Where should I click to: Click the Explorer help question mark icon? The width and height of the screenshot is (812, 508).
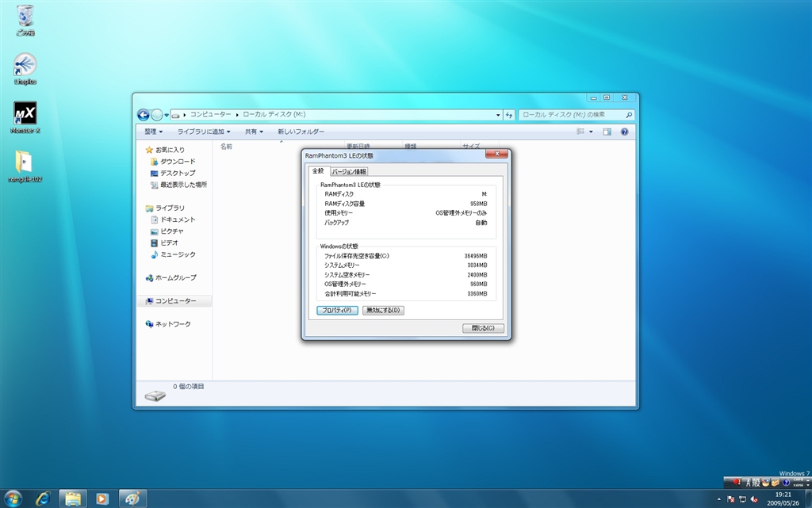point(625,132)
